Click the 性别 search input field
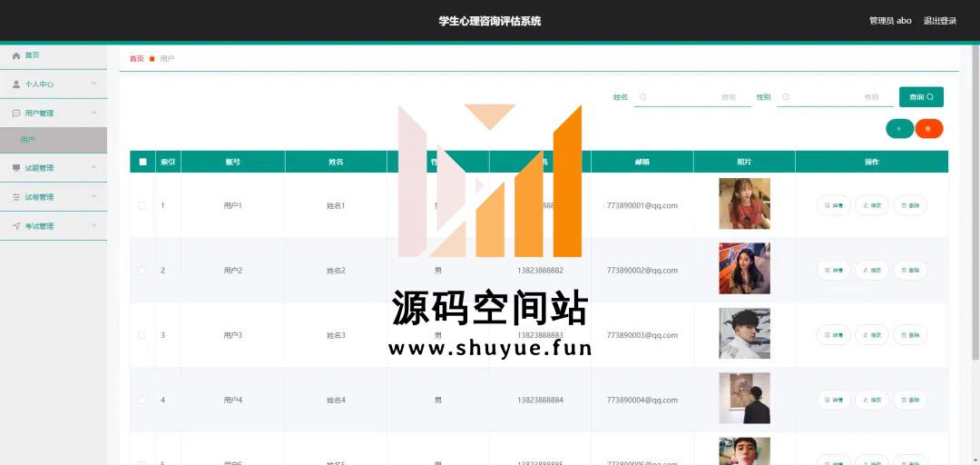 835,97
